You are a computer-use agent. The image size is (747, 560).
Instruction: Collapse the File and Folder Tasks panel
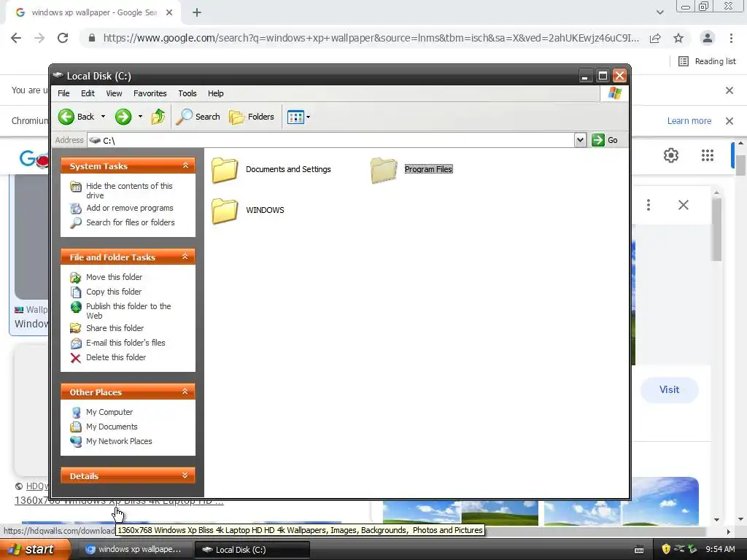(185, 257)
